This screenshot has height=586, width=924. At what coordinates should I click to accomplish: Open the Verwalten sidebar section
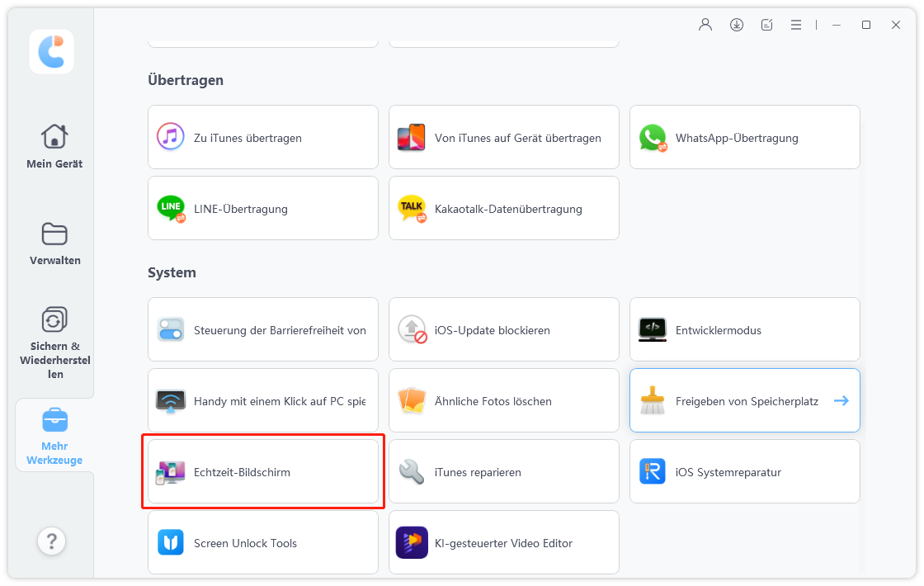[54, 244]
